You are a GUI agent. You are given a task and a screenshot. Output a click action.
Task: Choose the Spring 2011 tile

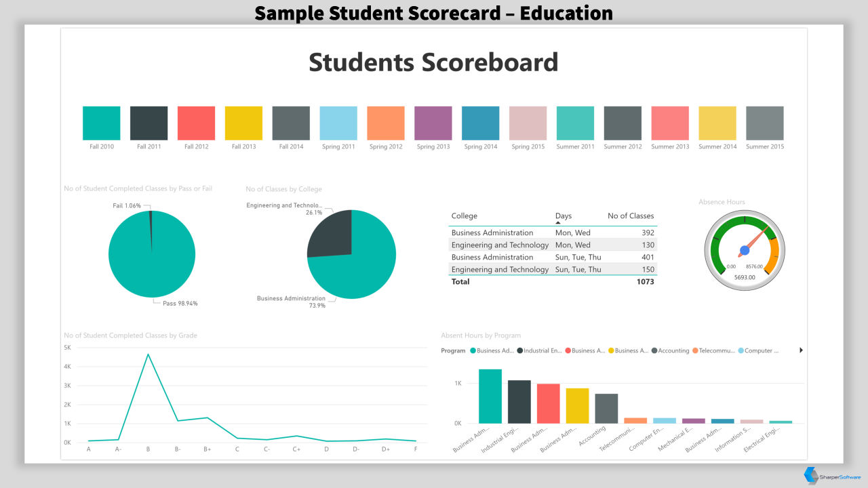(338, 123)
